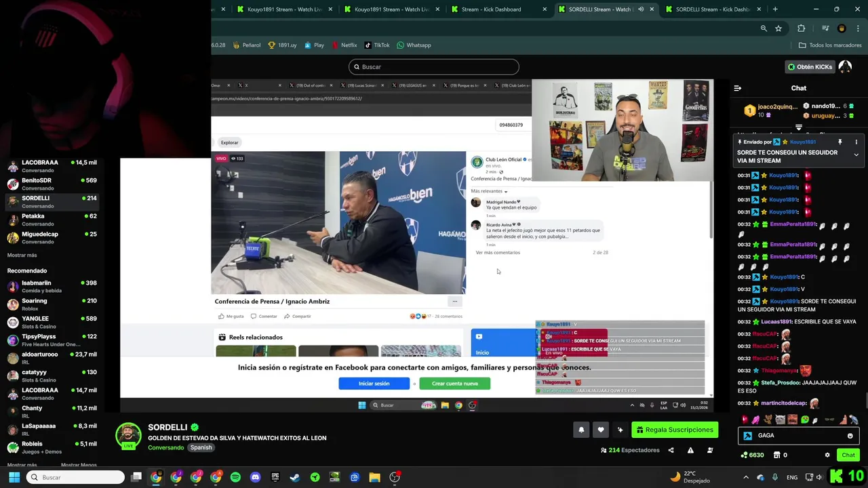Click the user icon beside report triangle
The image size is (868, 488).
click(x=710, y=450)
